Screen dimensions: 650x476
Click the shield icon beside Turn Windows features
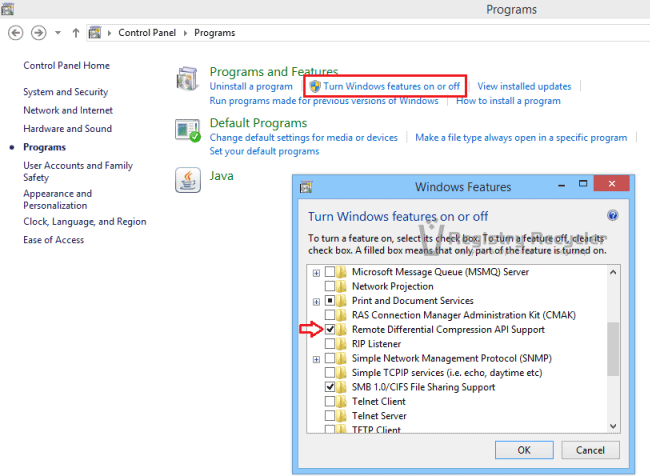click(315, 86)
